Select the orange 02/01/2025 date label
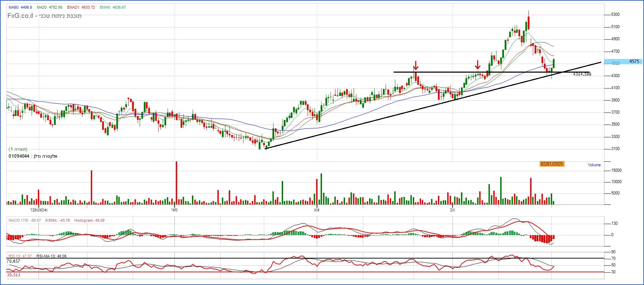 pos(551,164)
